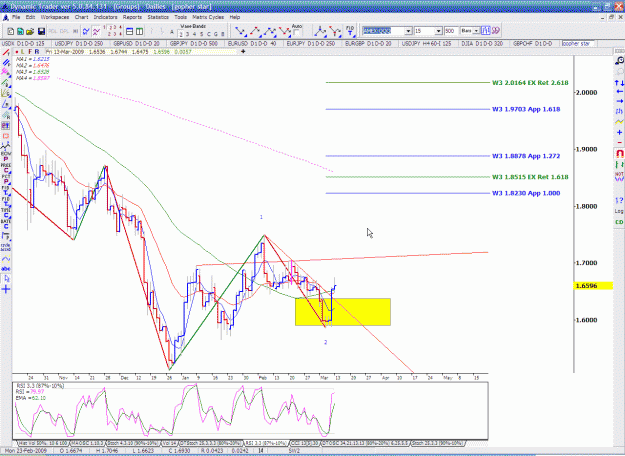Switch to the DJIA D1 D-D 320 tab
Viewport: 625px width, 456px height.
[482, 43]
